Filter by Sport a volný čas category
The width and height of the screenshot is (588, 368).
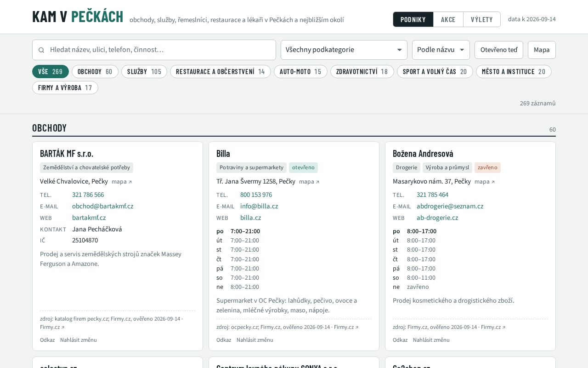435,71
